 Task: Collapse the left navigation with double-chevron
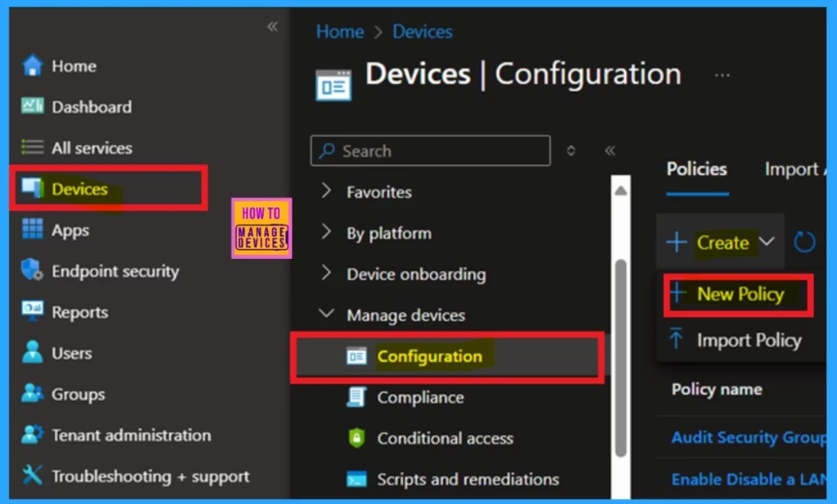coord(272,27)
